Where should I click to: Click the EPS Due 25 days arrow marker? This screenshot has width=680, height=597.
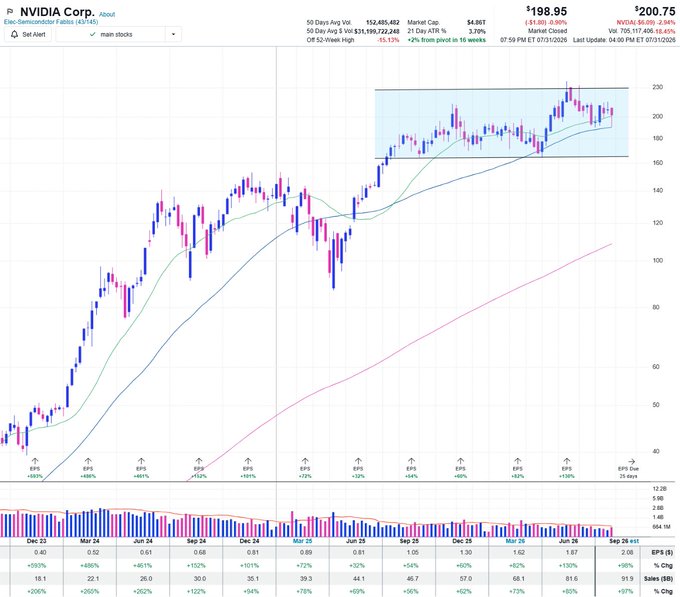pyautogui.click(x=628, y=469)
